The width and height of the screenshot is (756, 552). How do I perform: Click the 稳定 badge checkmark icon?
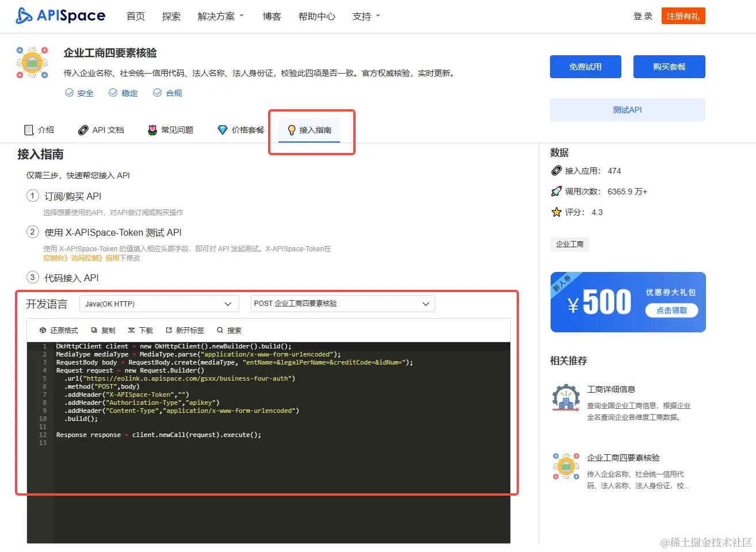113,93
